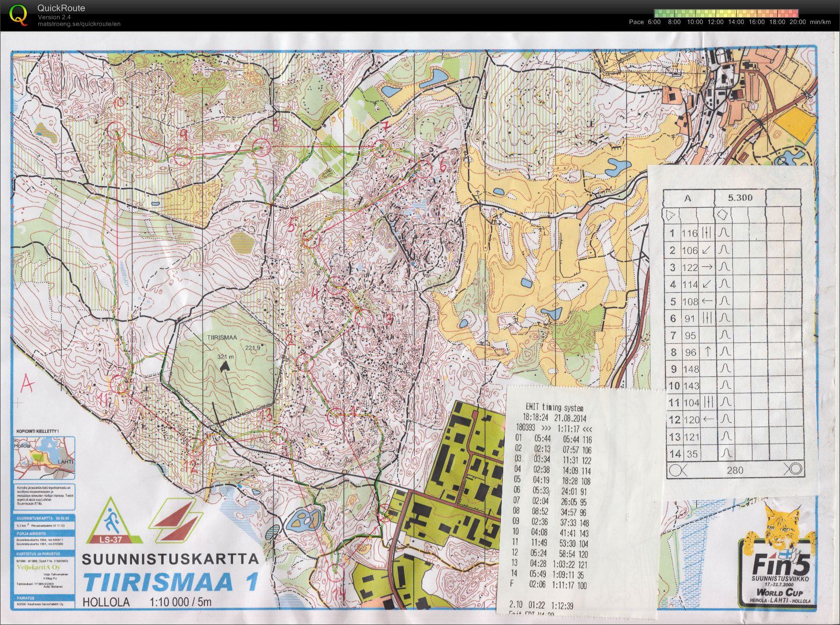Click the Hollola-Lahti inset location map
This screenshot has width=840, height=625.
pos(44,458)
